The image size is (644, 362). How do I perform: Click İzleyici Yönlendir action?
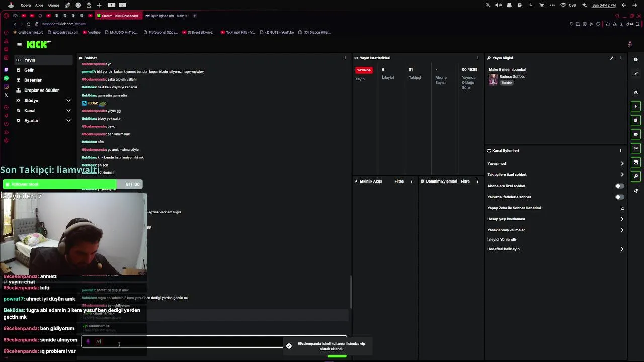[502, 239]
